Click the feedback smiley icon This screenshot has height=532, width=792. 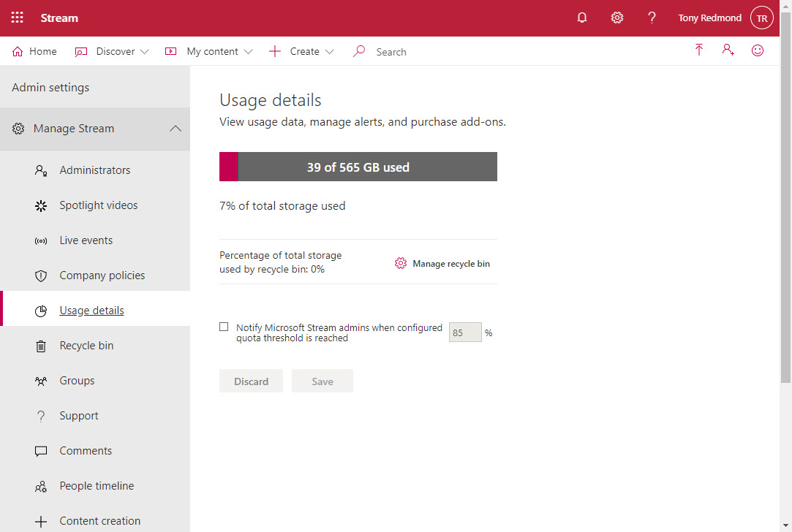pos(757,50)
